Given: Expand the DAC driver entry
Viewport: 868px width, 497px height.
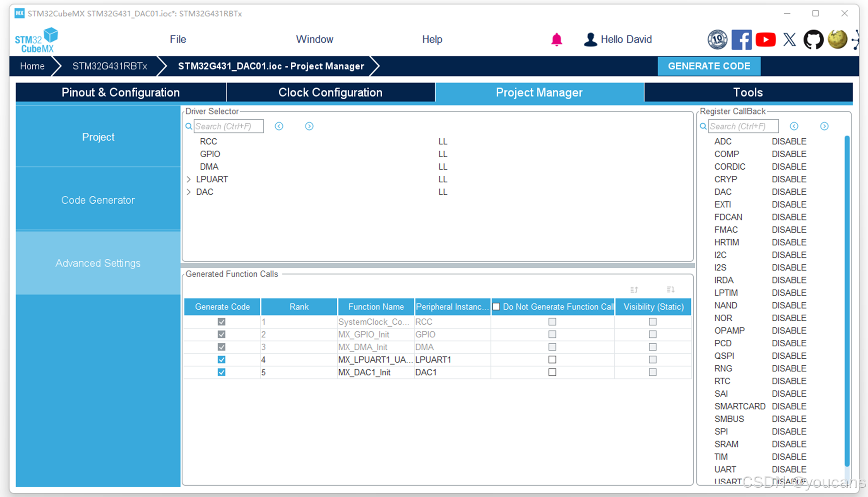Looking at the screenshot, I should pyautogui.click(x=189, y=192).
